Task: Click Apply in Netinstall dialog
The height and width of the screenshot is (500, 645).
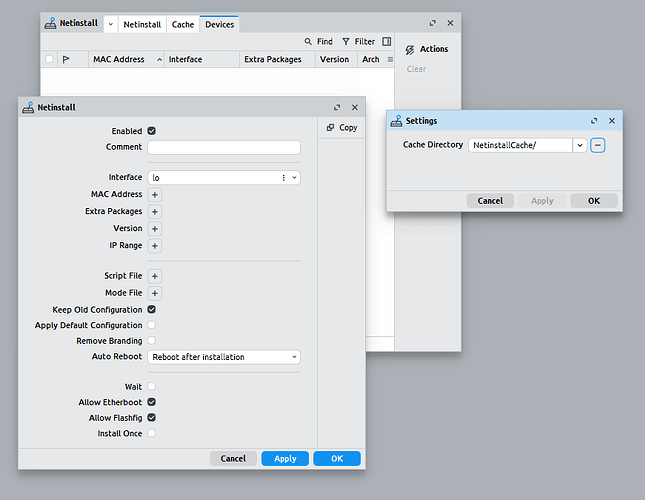Action: click(x=285, y=458)
